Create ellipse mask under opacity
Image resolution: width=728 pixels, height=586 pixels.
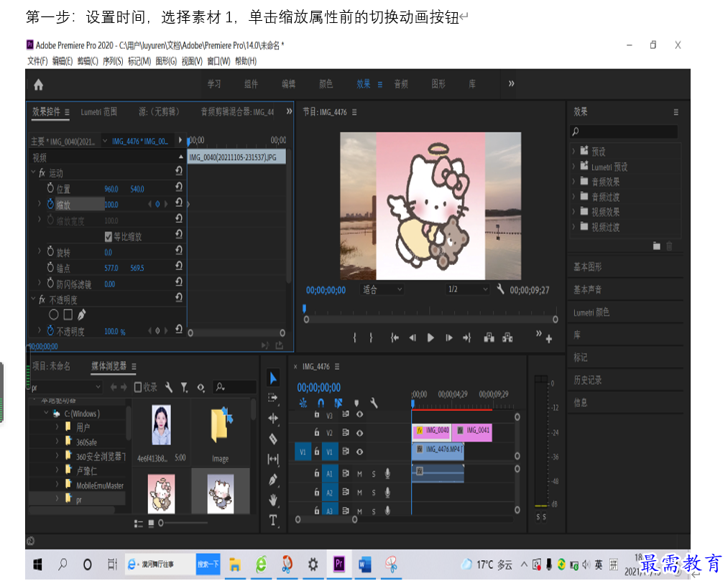[54, 315]
